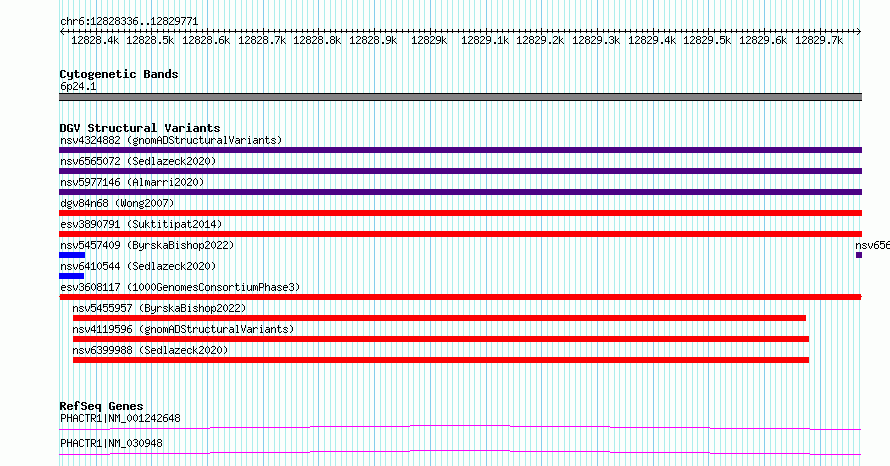Click the 12828.4k ruler tick label

pyautogui.click(x=95, y=40)
